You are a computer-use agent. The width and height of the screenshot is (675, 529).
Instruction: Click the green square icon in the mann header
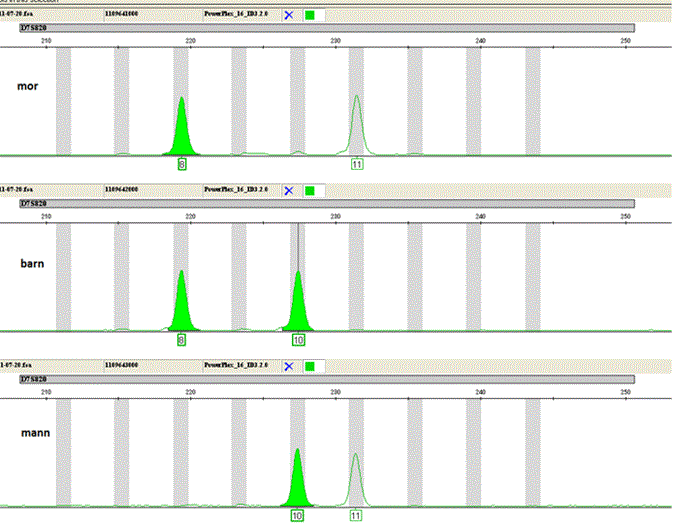tap(310, 367)
